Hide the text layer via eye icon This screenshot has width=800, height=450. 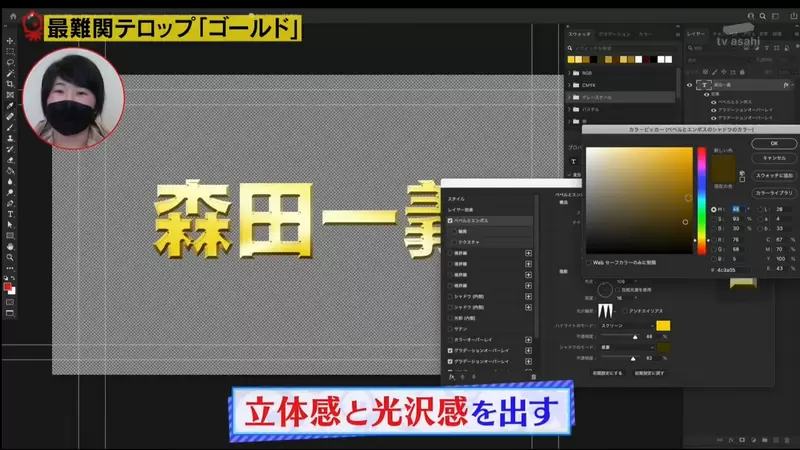click(x=689, y=86)
